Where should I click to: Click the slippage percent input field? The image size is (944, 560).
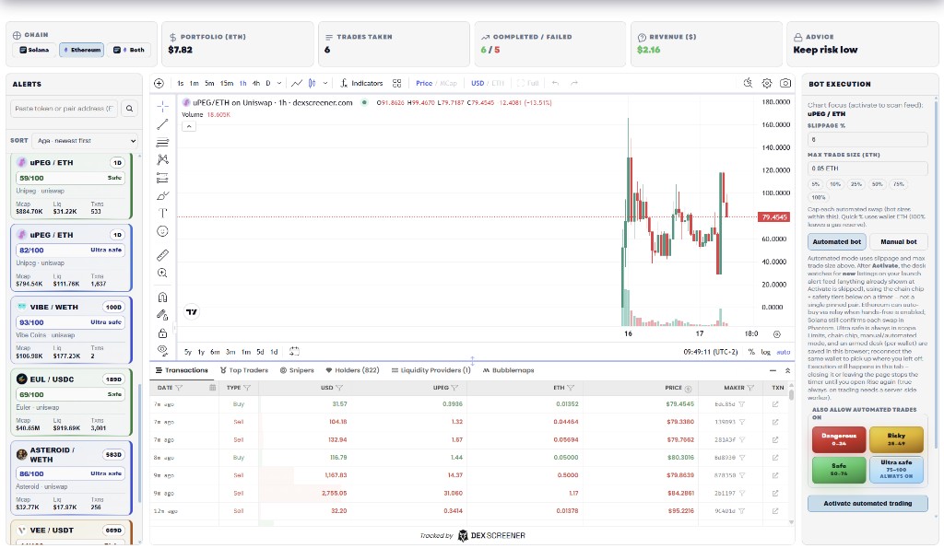pyautogui.click(x=867, y=140)
